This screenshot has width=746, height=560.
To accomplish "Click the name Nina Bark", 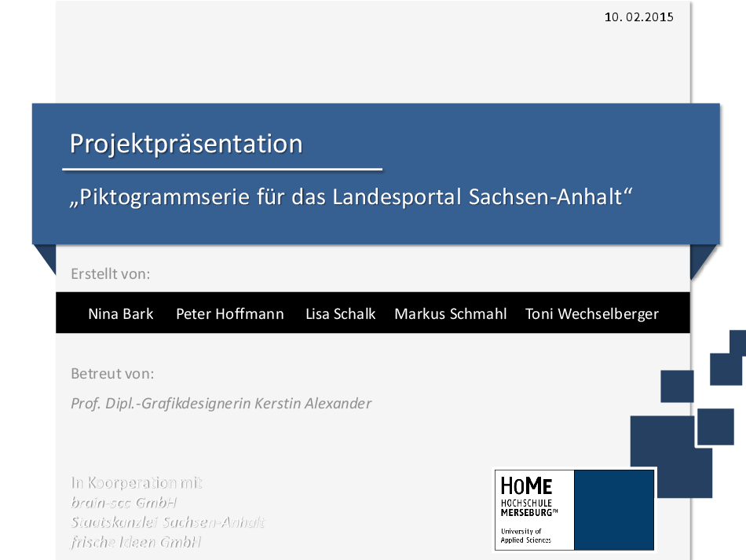I will click(121, 314).
